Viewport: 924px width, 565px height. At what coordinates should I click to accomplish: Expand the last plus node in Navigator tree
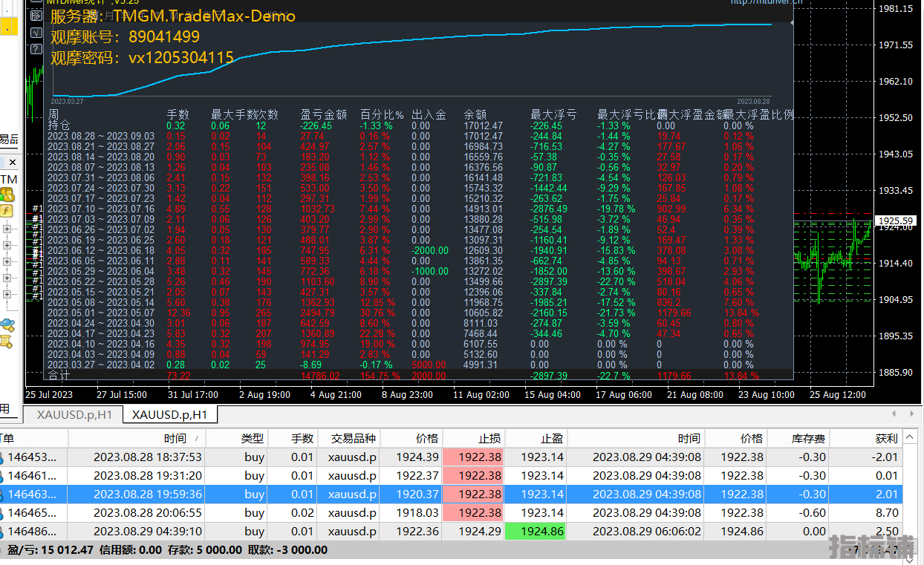click(7, 295)
